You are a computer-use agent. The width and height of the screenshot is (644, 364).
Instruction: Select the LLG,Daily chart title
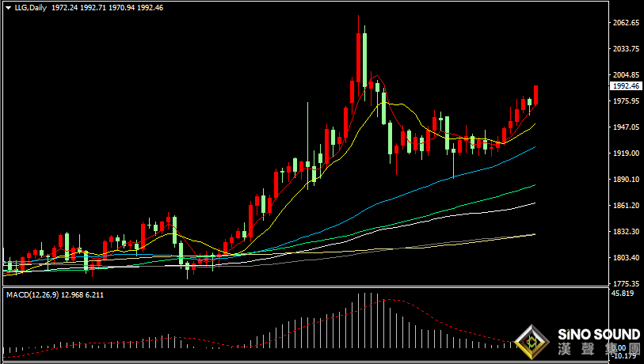(x=31, y=8)
